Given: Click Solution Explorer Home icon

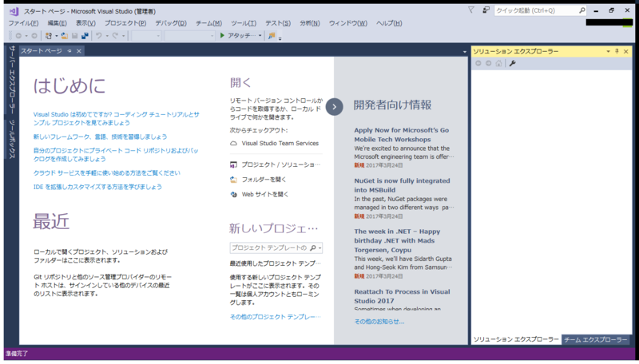Looking at the screenshot, I should (x=498, y=63).
